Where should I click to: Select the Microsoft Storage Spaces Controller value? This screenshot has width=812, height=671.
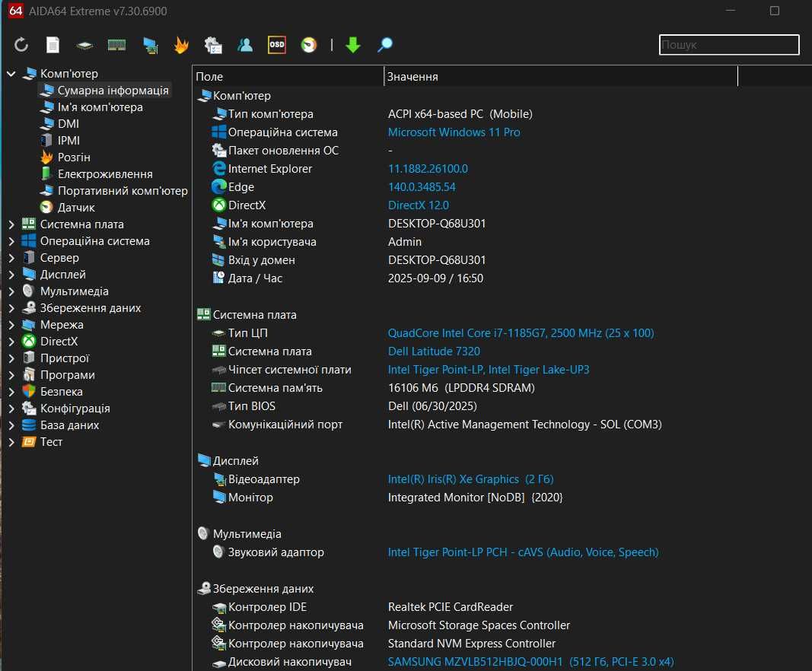[x=479, y=625]
